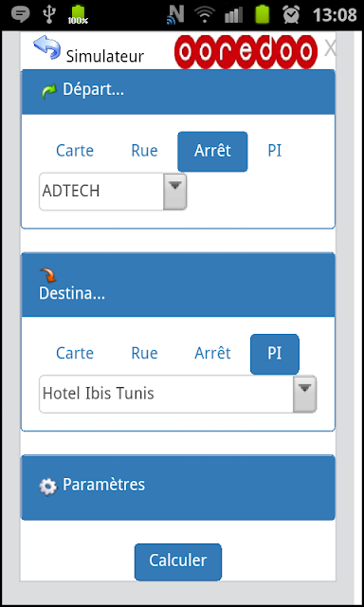Open the Hotel Ibis Tunis dropdown arrow

305,395
